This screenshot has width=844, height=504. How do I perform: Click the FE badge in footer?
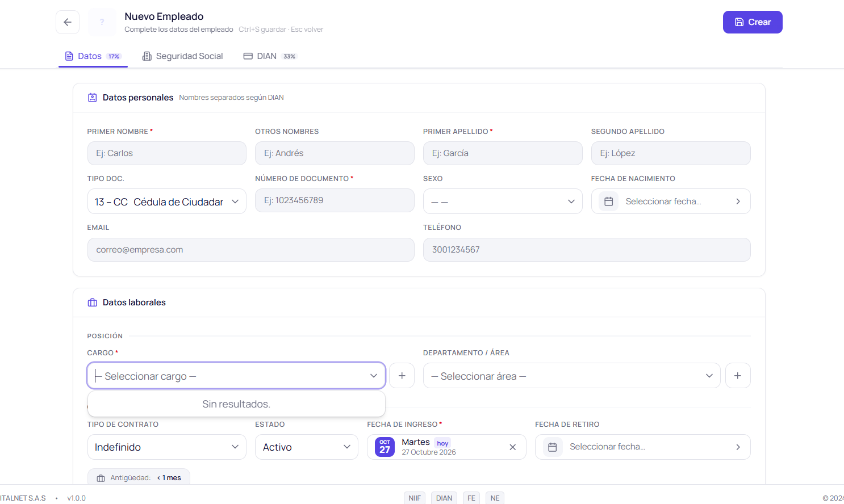471,498
